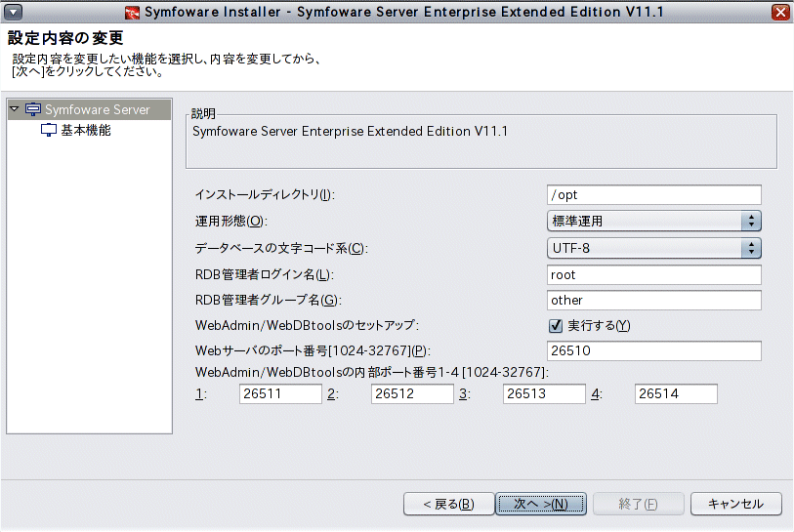
Task: Click internal port 1 field 26511
Action: tap(280, 393)
